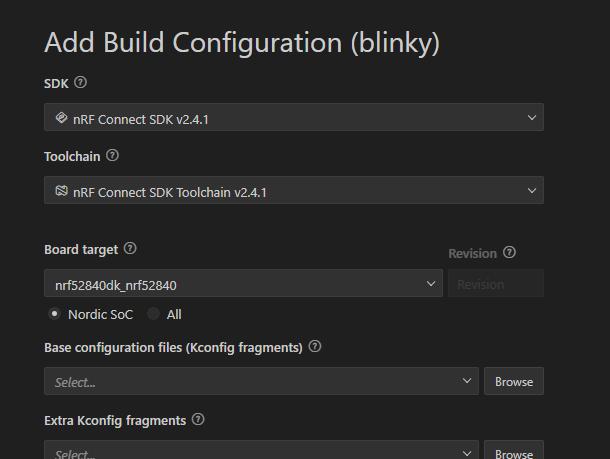Select the All boards radio button
Image resolution: width=610 pixels, height=459 pixels.
pos(153,314)
